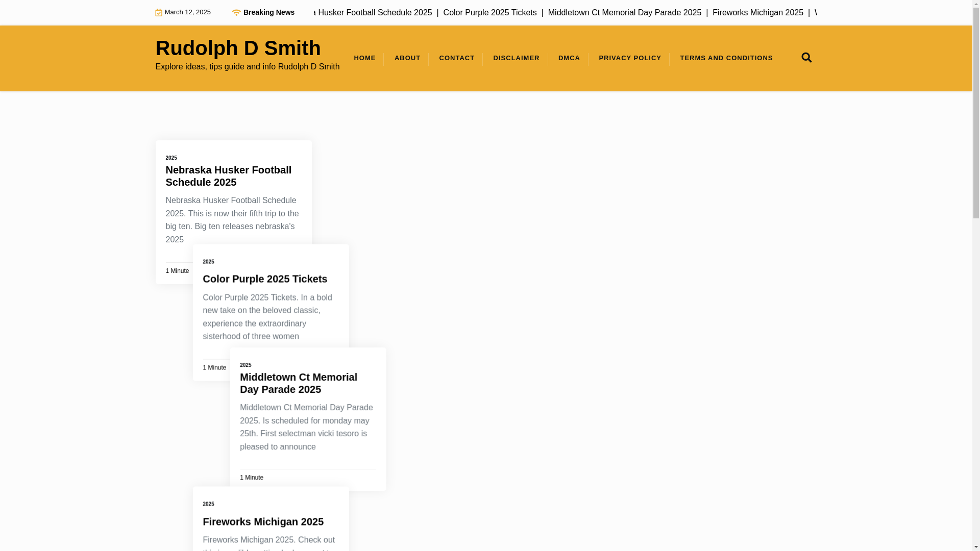Open Terms and Conditions page
Image resolution: width=980 pixels, height=551 pixels.
[726, 58]
